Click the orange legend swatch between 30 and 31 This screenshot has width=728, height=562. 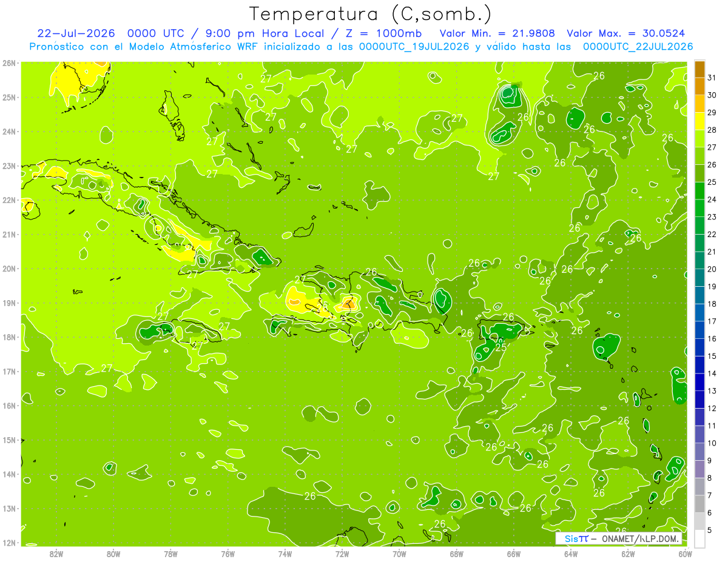[699, 86]
